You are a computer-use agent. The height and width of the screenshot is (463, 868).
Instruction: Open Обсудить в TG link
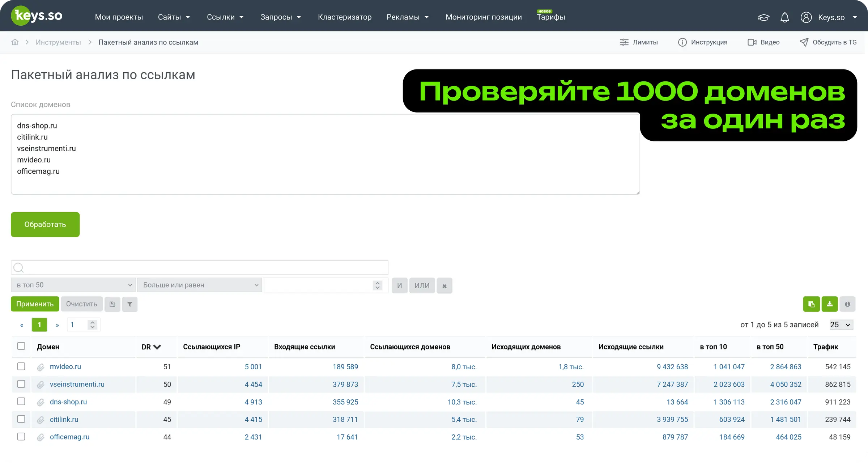tap(828, 42)
